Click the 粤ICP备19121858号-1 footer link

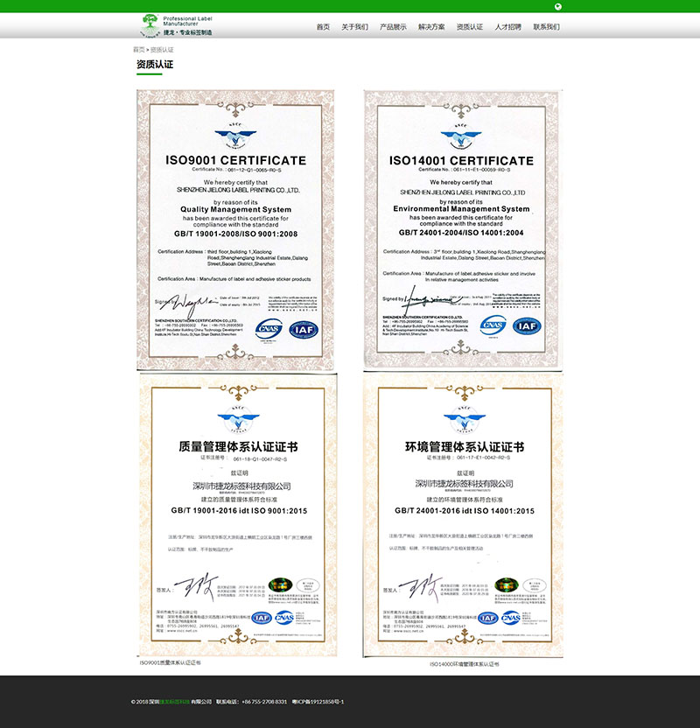coord(318,702)
